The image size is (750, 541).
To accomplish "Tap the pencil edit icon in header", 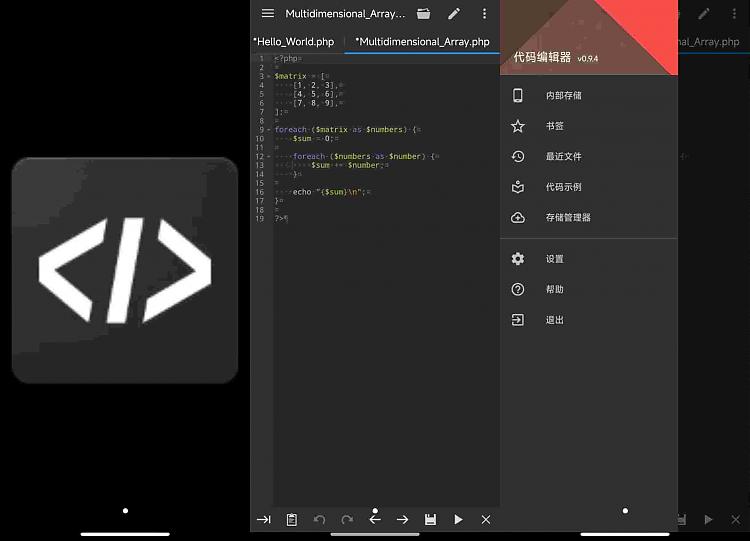I will coord(453,13).
